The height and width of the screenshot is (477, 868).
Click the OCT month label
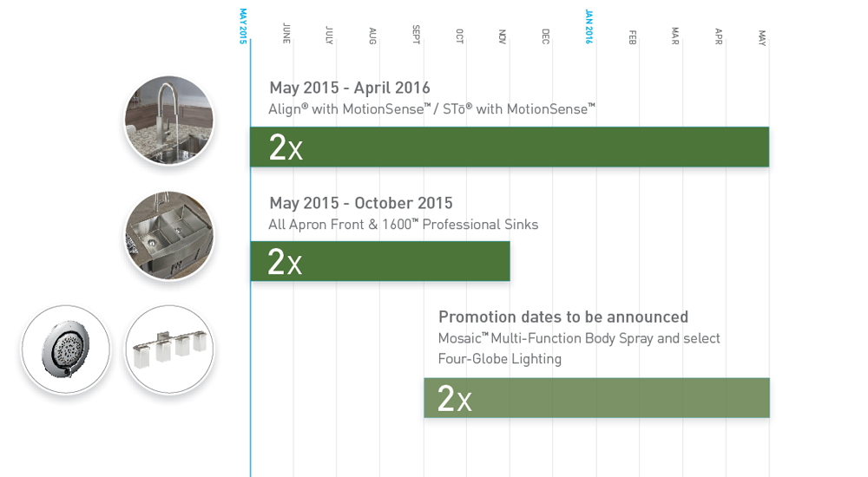tap(459, 36)
